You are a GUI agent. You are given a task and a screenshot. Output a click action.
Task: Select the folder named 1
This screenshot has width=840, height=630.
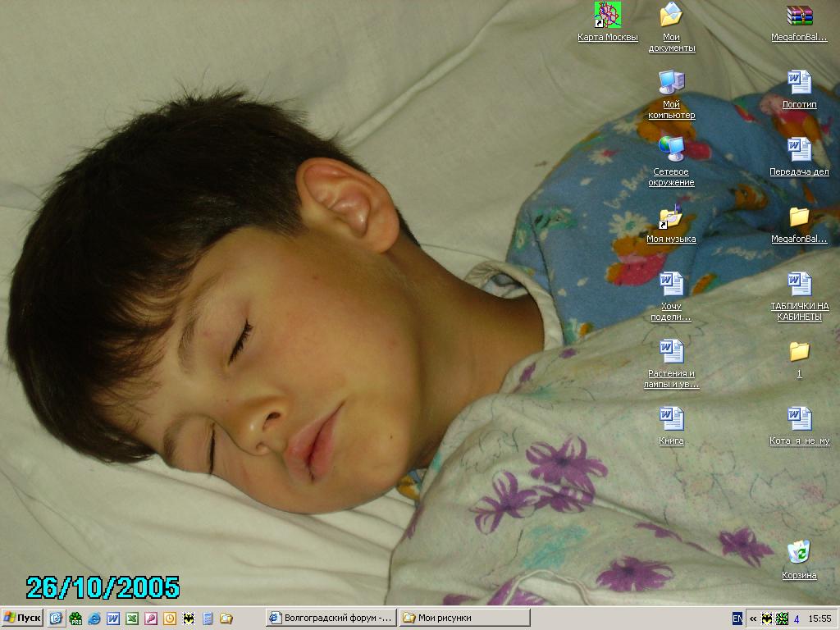799,351
